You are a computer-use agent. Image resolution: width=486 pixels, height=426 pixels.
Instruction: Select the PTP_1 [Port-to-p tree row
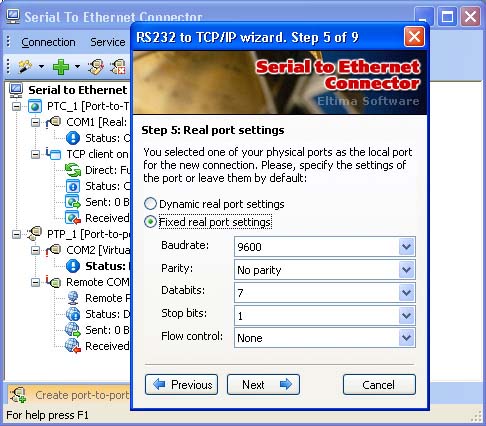click(x=88, y=234)
